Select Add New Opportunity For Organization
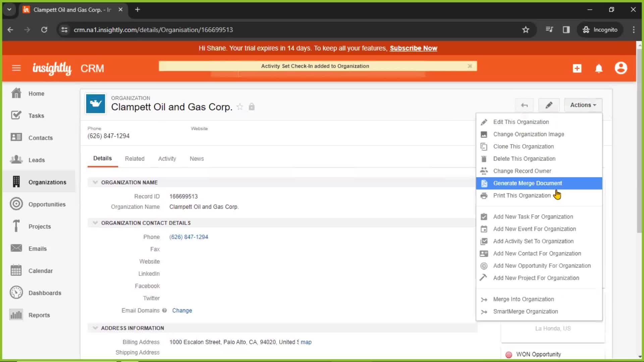Screen dimensions: 644x362 tap(539, 266)
